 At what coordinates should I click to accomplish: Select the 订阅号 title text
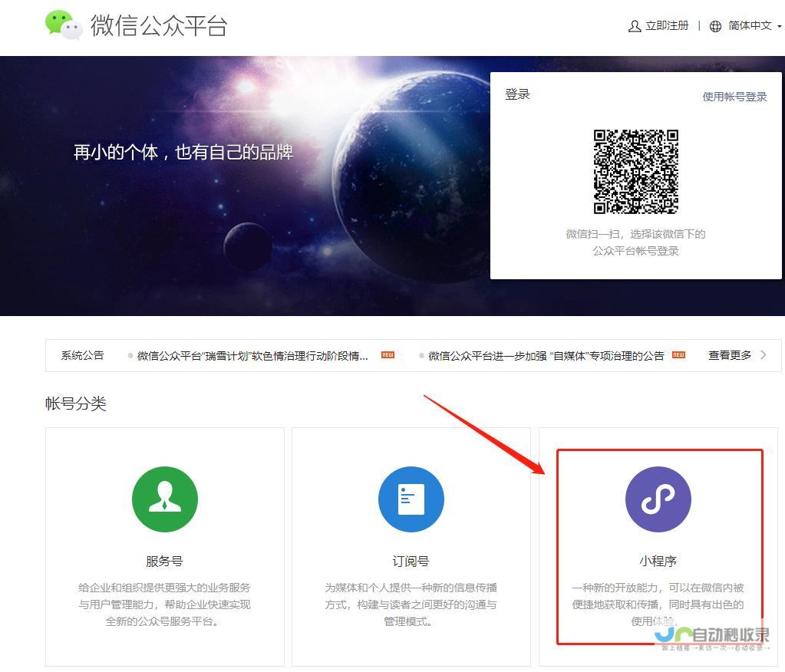pos(411,562)
